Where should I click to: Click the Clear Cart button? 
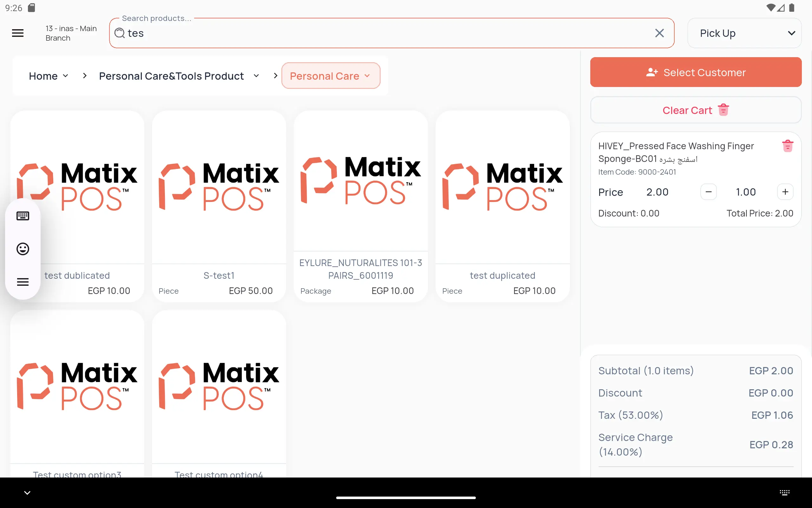click(x=696, y=110)
